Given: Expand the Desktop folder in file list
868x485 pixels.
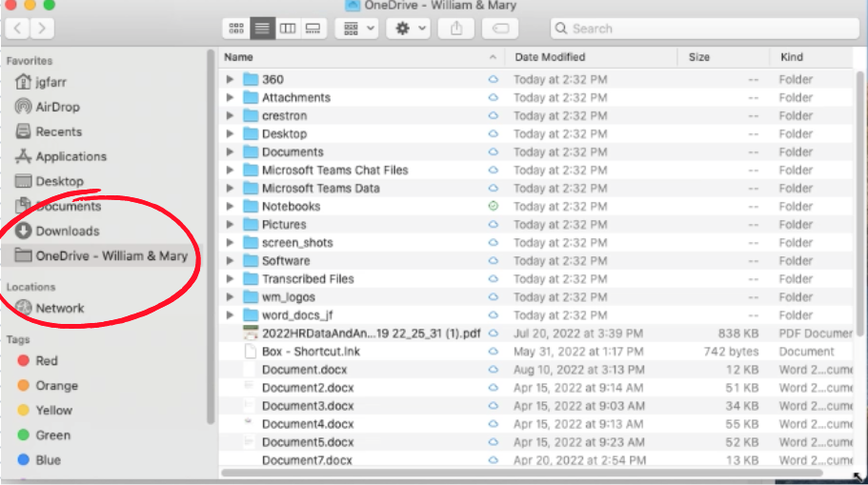Looking at the screenshot, I should click(230, 134).
